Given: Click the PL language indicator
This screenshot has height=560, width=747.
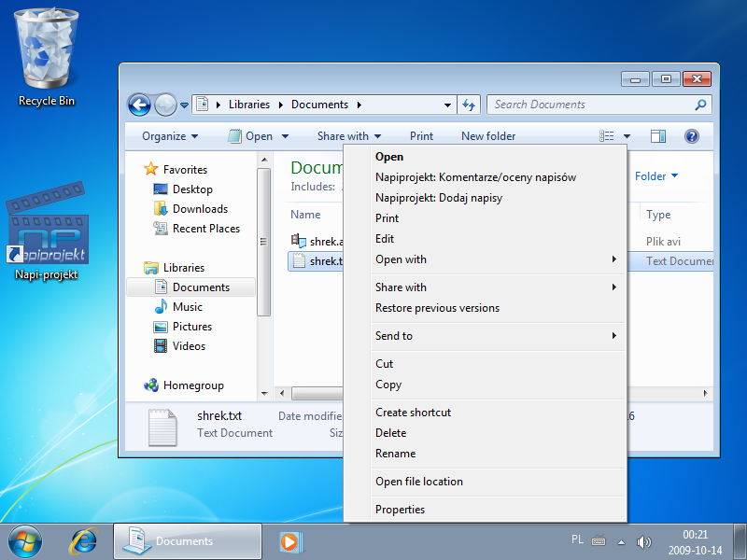Looking at the screenshot, I should (x=577, y=539).
